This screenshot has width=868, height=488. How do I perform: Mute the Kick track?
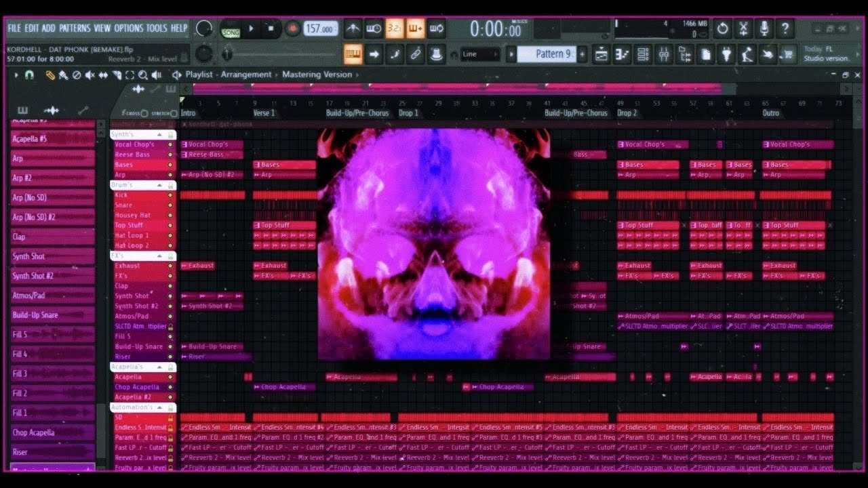point(170,195)
